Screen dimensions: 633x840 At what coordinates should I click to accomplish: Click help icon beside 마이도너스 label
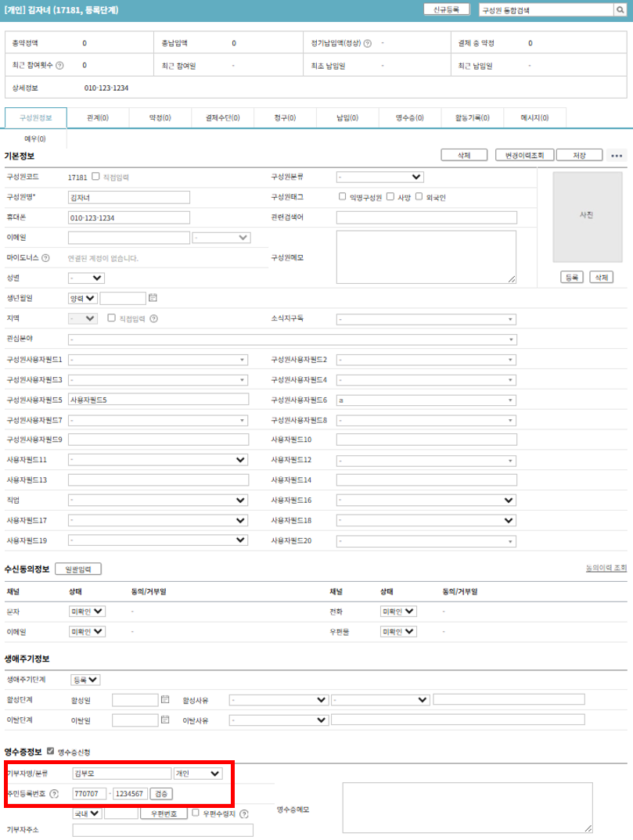pos(45,257)
